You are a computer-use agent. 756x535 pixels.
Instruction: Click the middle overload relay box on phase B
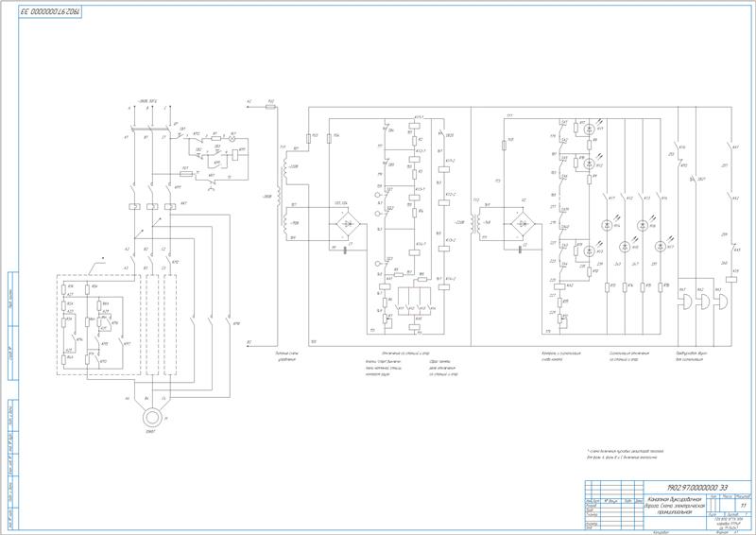click(x=152, y=206)
